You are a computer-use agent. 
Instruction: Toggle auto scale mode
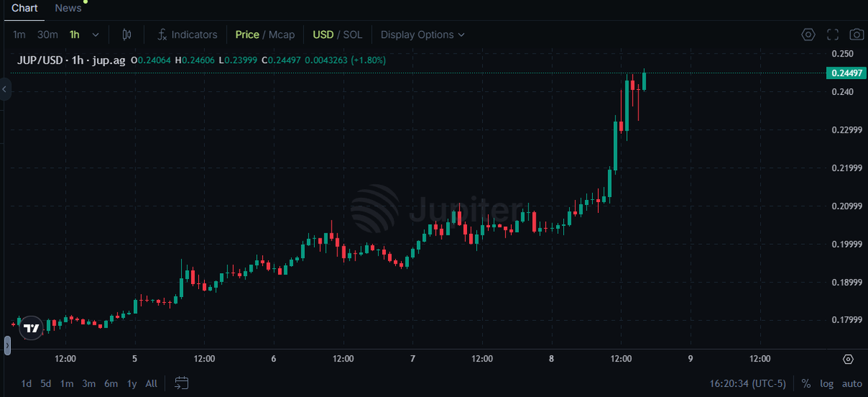[852, 384]
